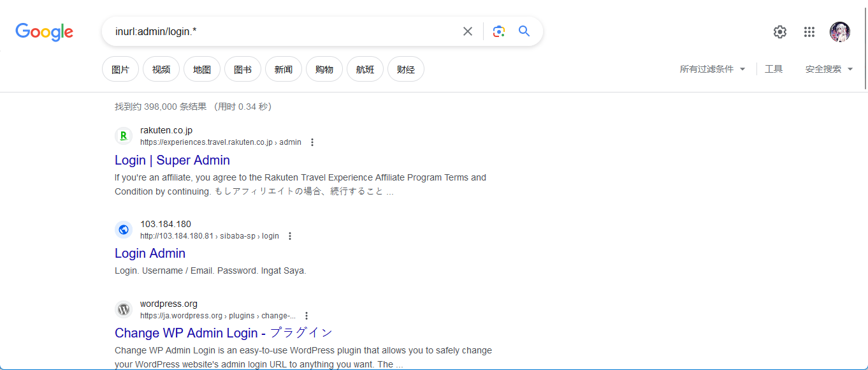868x370 pixels.
Task: Click the magnifier search button
Action: (524, 31)
